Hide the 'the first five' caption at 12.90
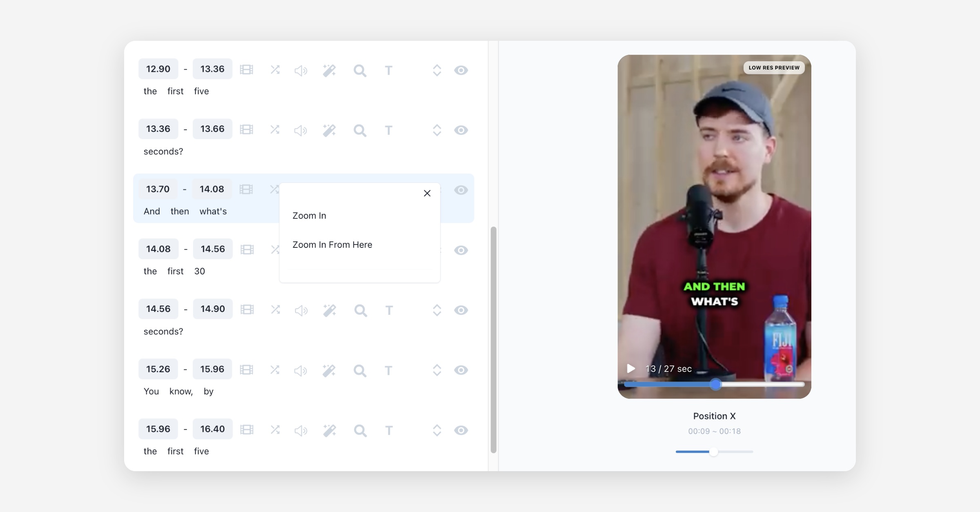Image resolution: width=980 pixels, height=512 pixels. pyautogui.click(x=461, y=70)
